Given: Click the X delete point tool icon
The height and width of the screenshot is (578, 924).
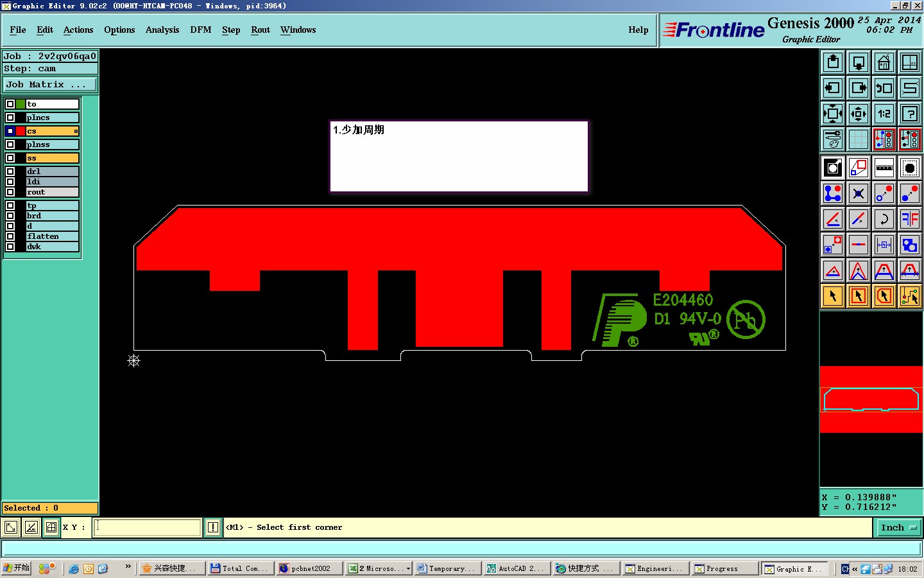Looking at the screenshot, I should click(x=859, y=193).
